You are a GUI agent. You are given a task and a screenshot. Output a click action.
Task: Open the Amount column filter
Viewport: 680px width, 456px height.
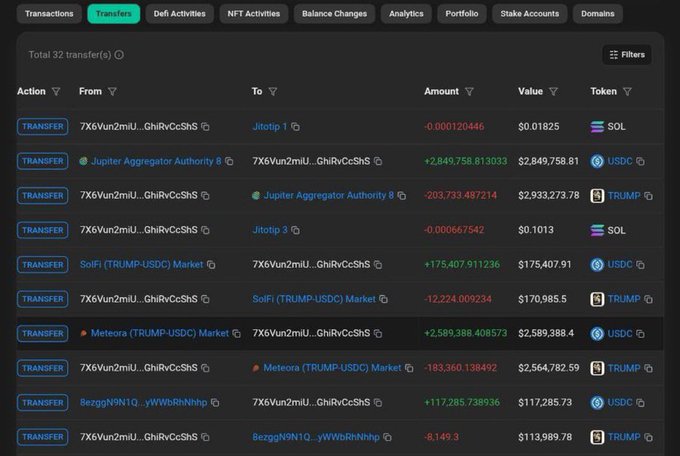pos(469,92)
